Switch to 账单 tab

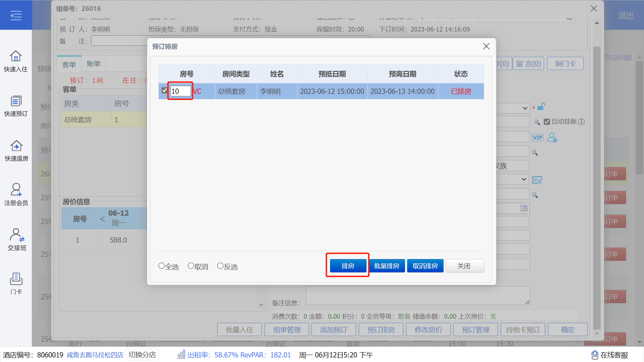(x=94, y=64)
